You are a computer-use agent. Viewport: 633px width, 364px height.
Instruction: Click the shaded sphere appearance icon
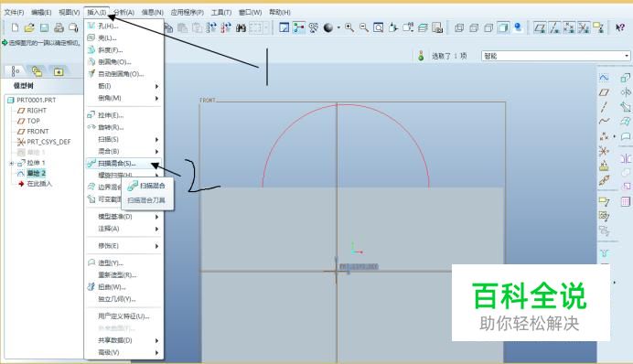coord(328,27)
